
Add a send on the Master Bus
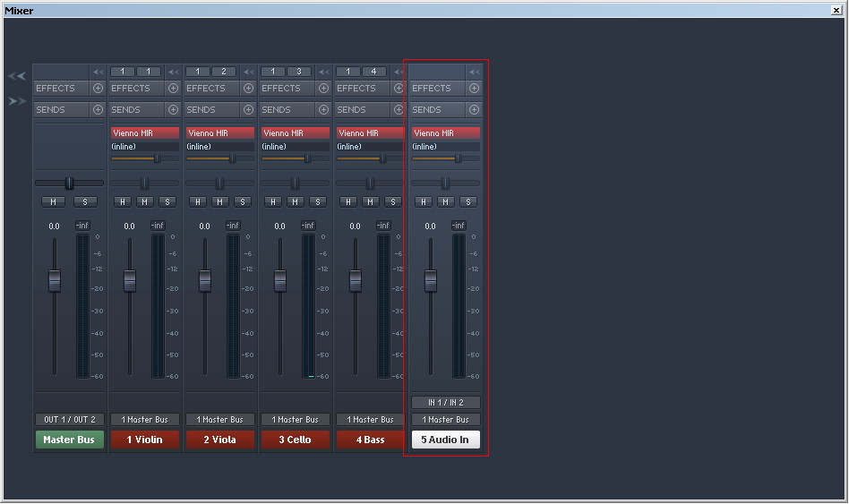98,110
